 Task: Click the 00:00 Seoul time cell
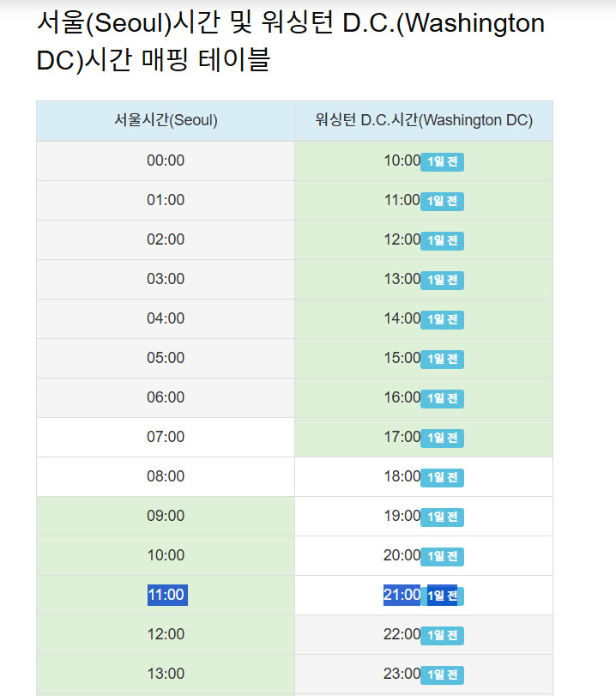tap(166, 160)
